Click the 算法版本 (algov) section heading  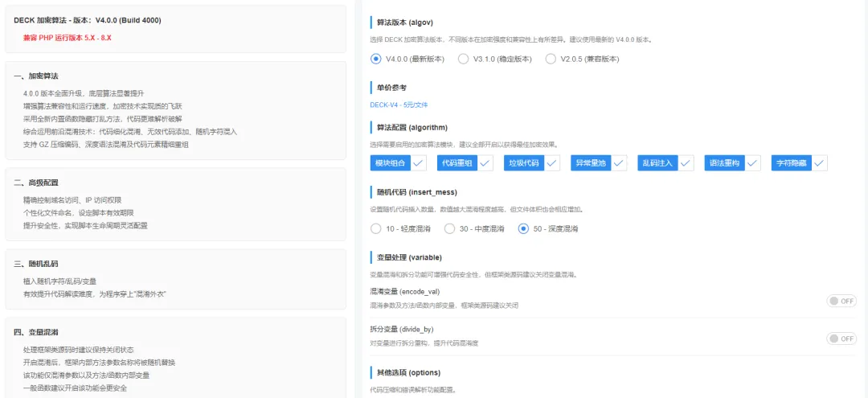coord(404,23)
